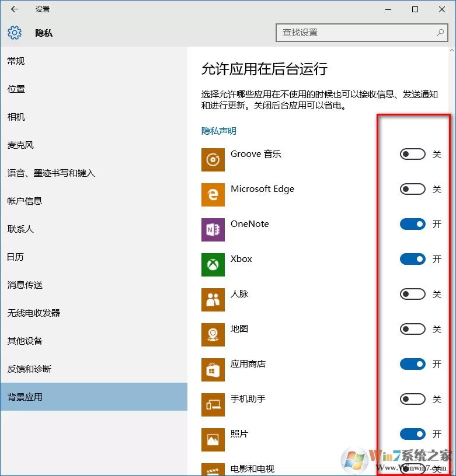Click the magnifier icon in search box
The height and width of the screenshot is (476, 456).
coord(440,33)
